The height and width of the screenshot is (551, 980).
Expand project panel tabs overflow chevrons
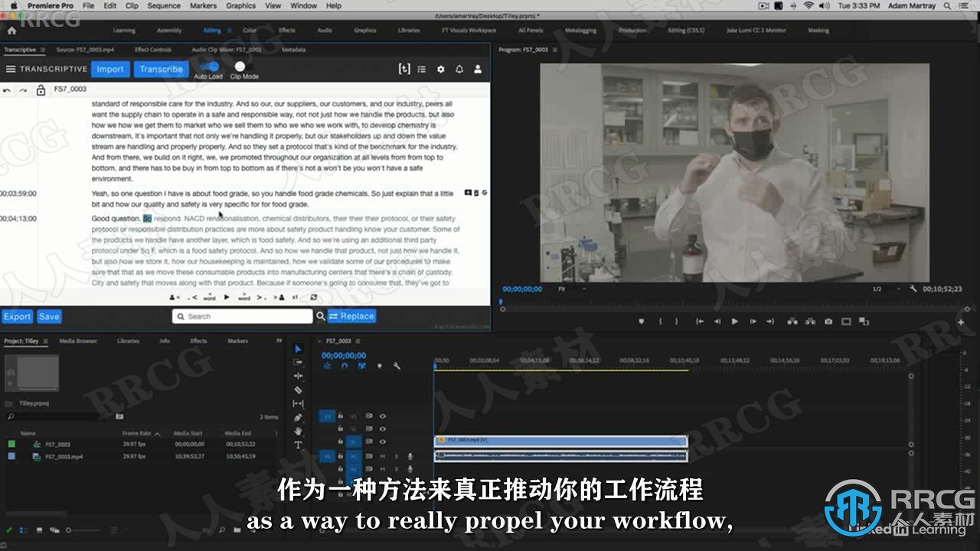click(x=279, y=341)
